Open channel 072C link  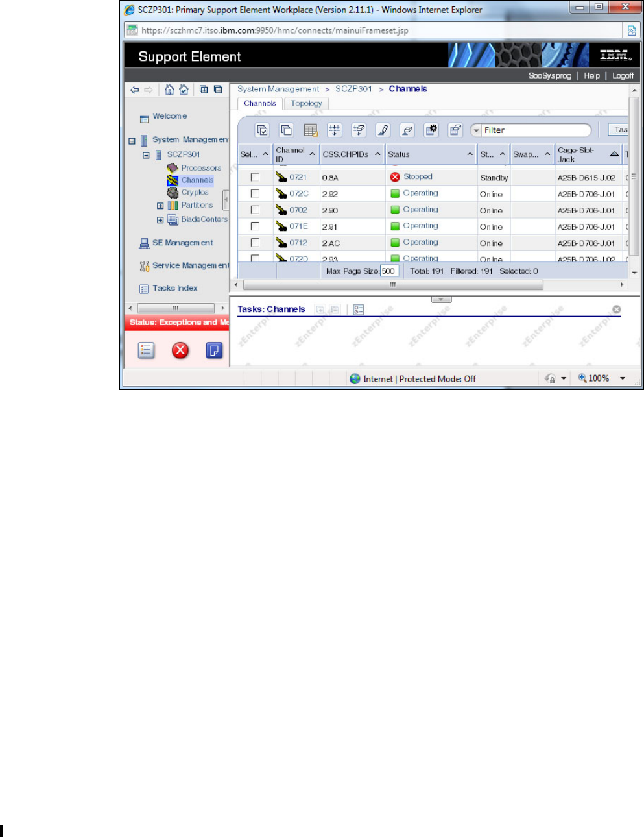tap(299, 193)
